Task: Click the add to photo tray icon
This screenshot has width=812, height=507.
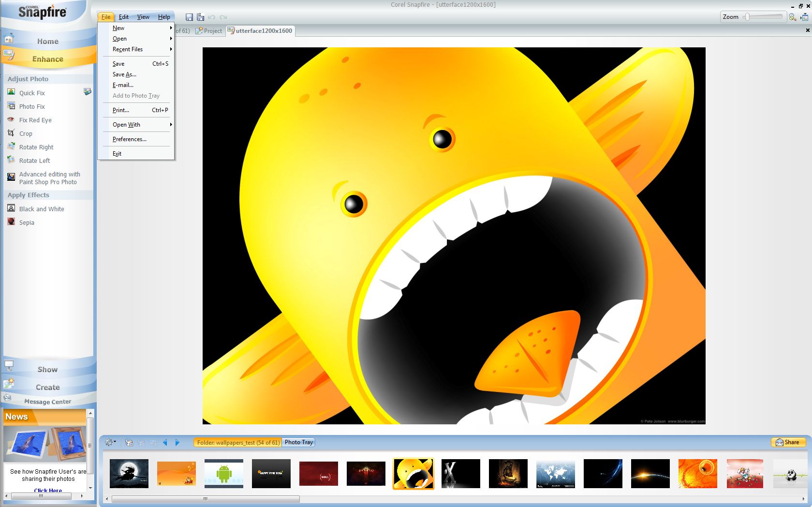Action: tap(129, 442)
